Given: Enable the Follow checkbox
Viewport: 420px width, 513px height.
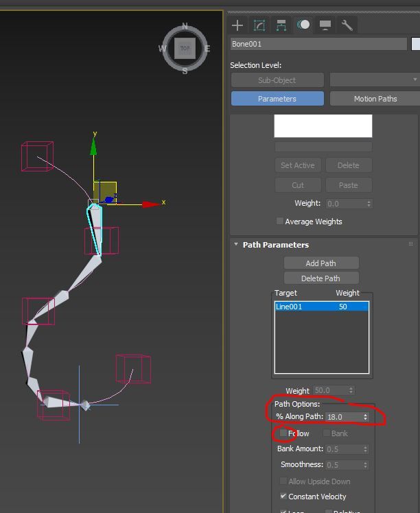Looking at the screenshot, I should click(283, 433).
